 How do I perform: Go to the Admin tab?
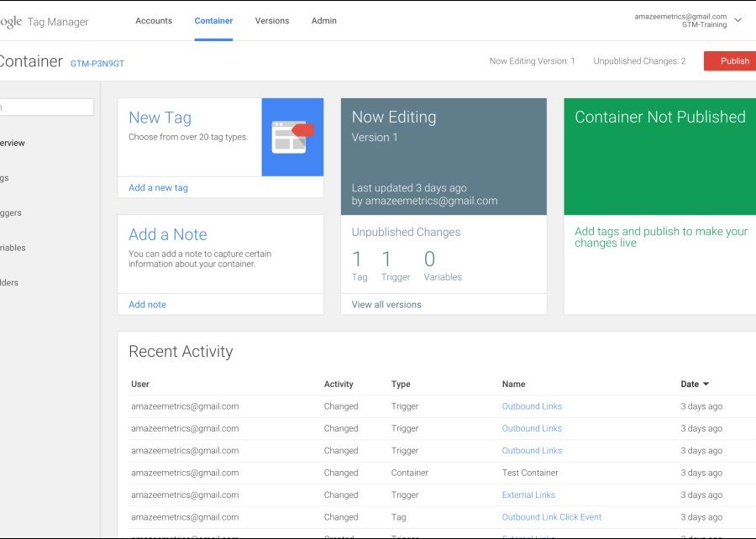pyautogui.click(x=324, y=21)
